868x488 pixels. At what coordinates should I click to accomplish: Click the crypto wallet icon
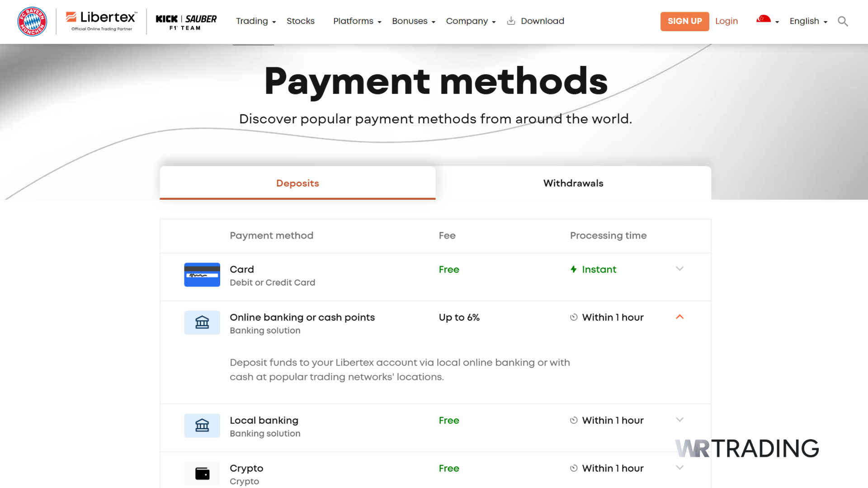click(x=202, y=474)
